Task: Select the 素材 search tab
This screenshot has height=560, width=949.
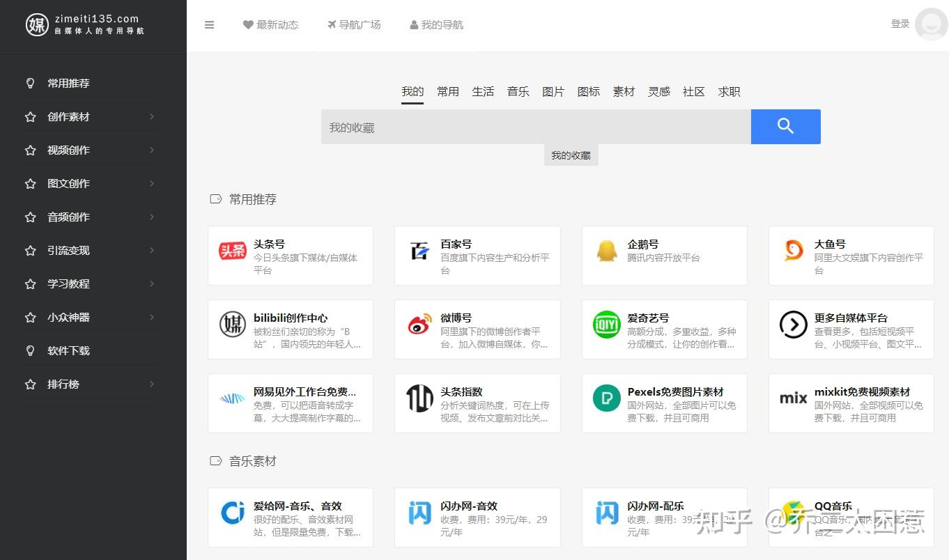Action: (x=624, y=91)
